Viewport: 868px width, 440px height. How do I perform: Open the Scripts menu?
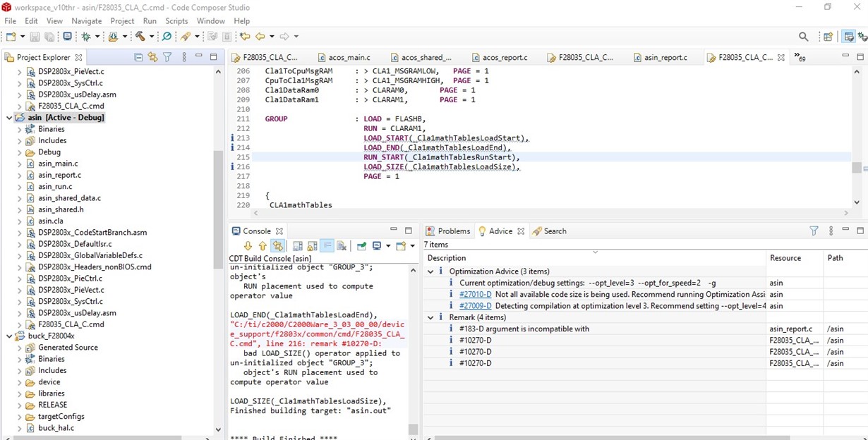pos(176,21)
